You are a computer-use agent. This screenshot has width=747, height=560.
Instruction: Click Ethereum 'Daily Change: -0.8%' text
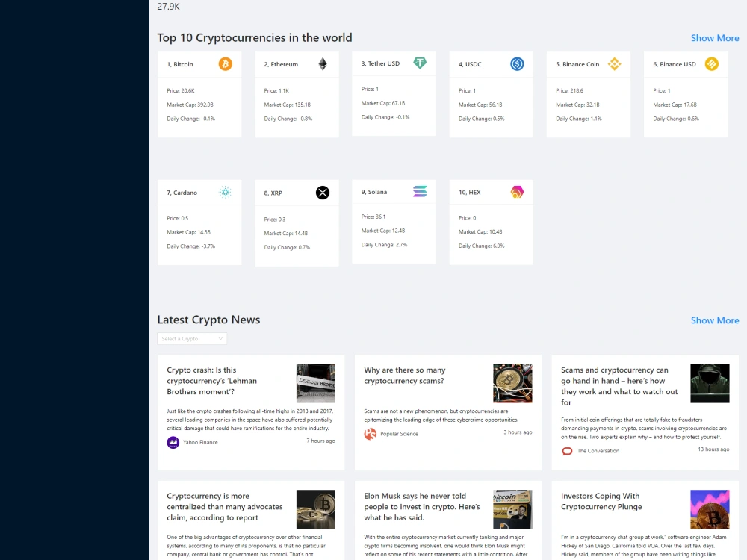tap(288, 119)
